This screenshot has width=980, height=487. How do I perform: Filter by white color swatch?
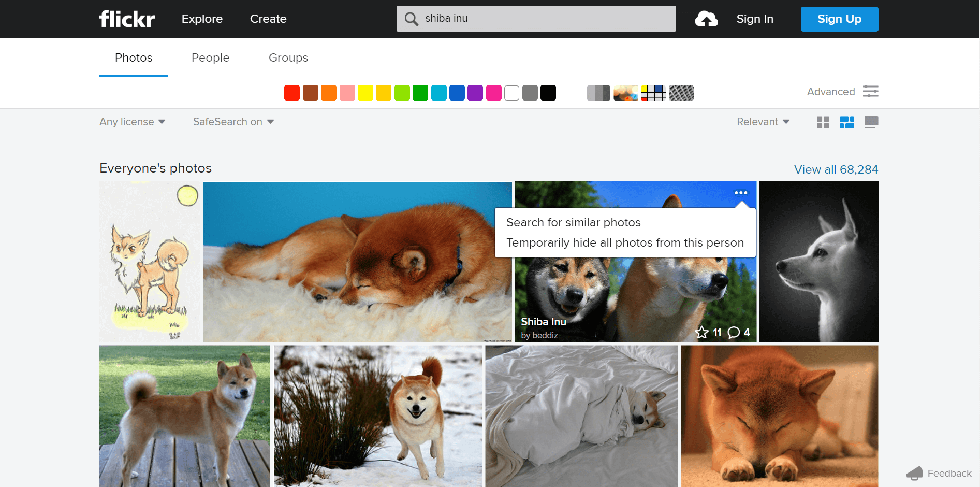[x=511, y=93]
